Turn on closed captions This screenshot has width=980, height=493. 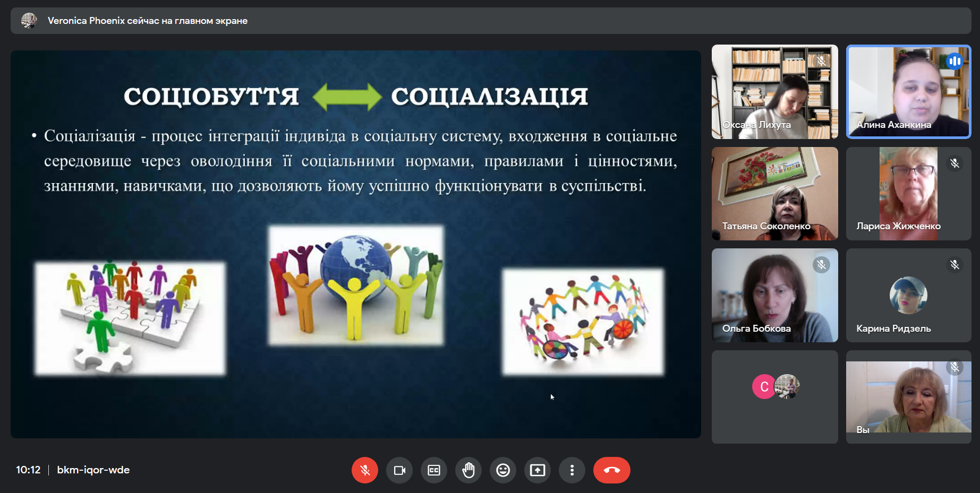pos(434,470)
